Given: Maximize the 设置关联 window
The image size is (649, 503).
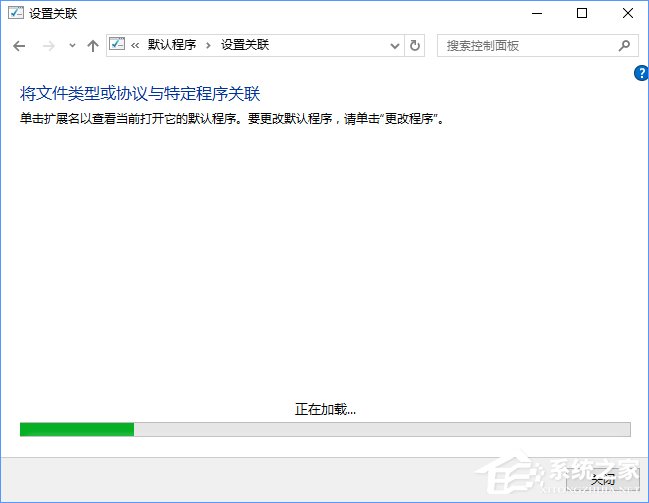Looking at the screenshot, I should [x=582, y=13].
